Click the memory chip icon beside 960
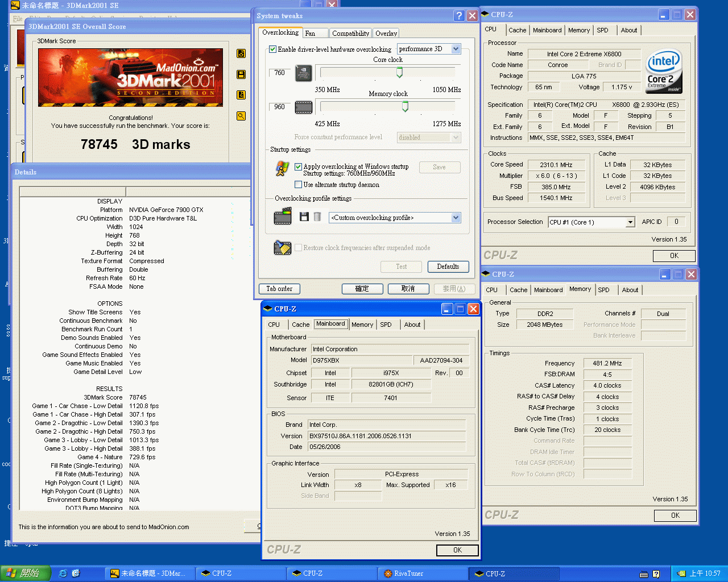728x582 pixels. [304, 107]
